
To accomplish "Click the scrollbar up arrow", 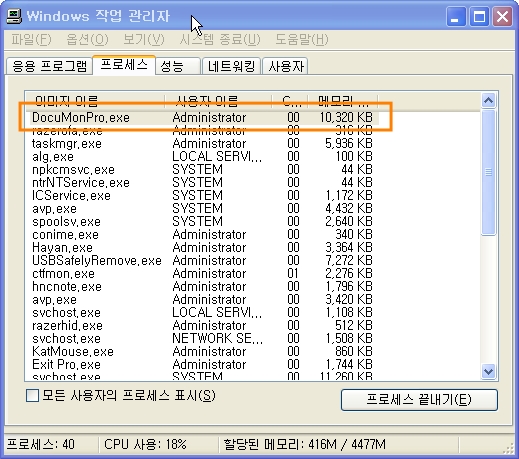I will click(x=489, y=100).
